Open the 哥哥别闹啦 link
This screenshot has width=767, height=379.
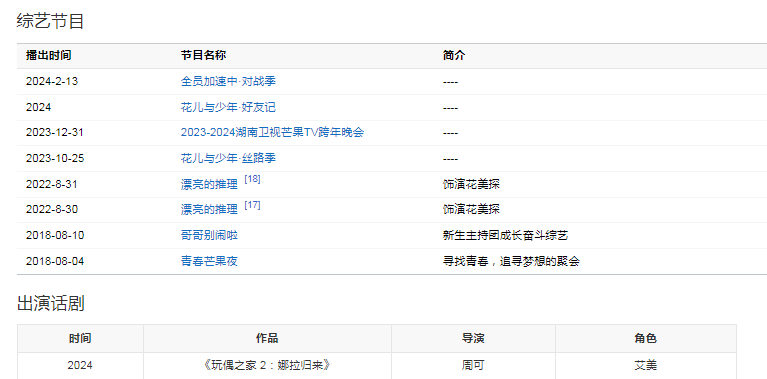click(209, 235)
